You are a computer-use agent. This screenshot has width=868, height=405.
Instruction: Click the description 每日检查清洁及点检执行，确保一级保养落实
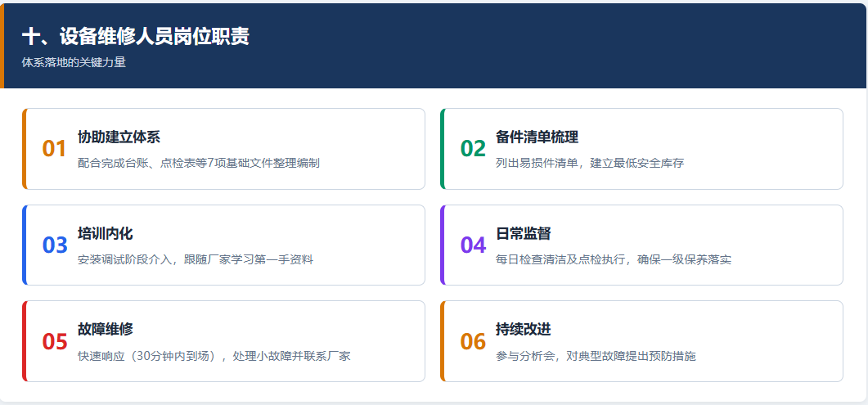tap(614, 259)
